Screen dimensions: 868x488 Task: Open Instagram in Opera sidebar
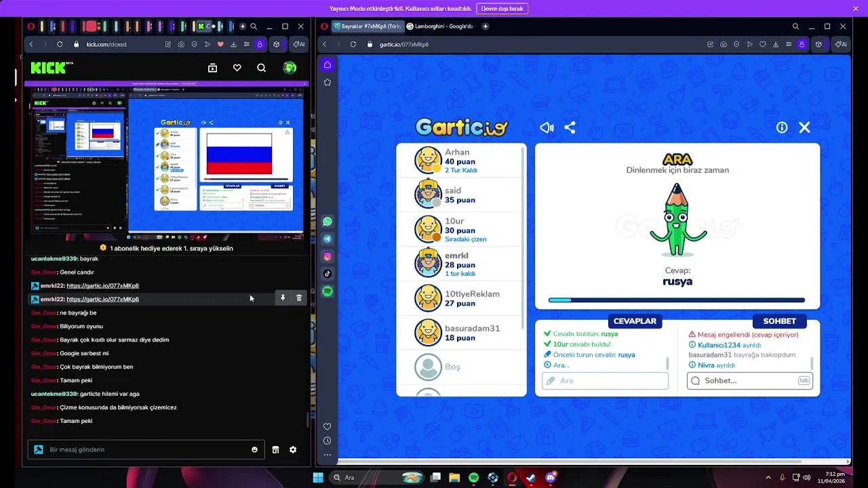(x=328, y=257)
